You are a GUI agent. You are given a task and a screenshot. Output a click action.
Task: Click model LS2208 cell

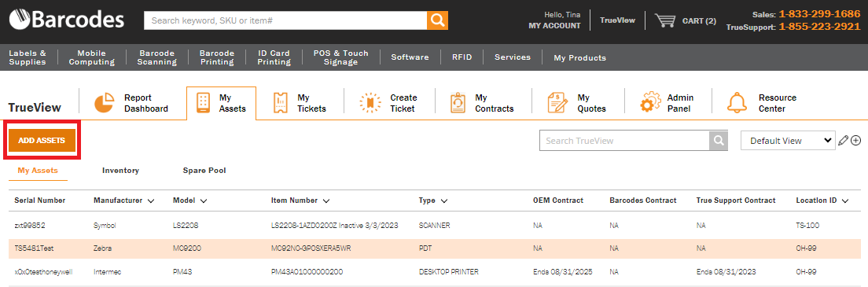pyautogui.click(x=186, y=226)
